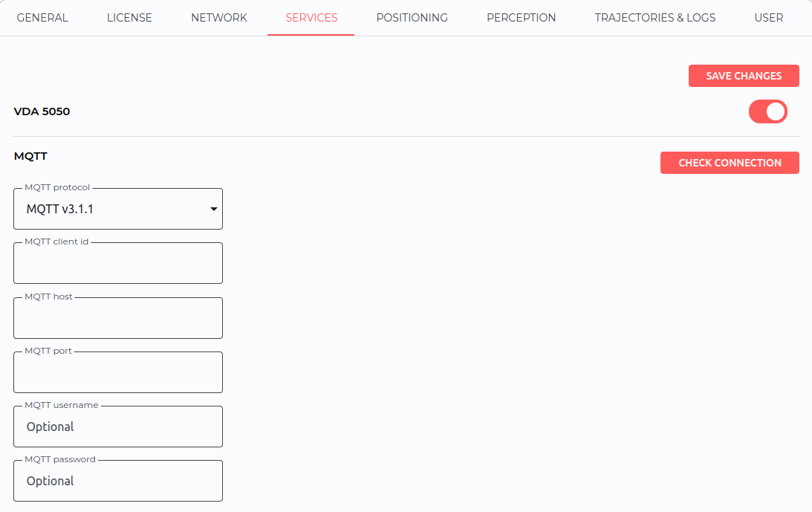Open the USER tab
Screen dimensions: 812x512
coord(768,18)
